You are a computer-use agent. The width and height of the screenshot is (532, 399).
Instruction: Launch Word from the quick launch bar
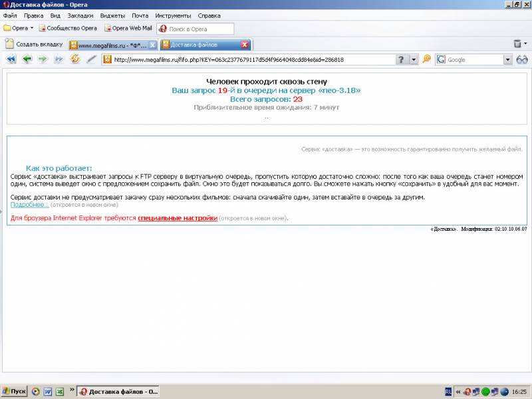48,392
